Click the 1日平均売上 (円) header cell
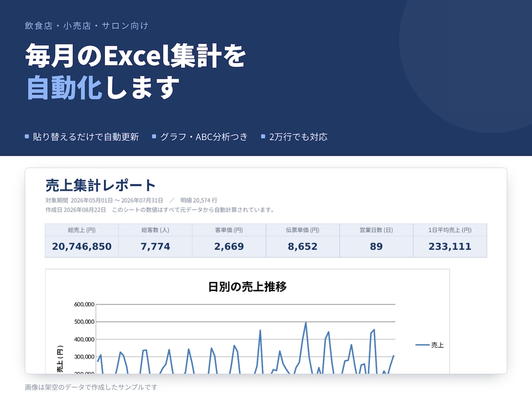This screenshot has height=399, width=532. 450,230
